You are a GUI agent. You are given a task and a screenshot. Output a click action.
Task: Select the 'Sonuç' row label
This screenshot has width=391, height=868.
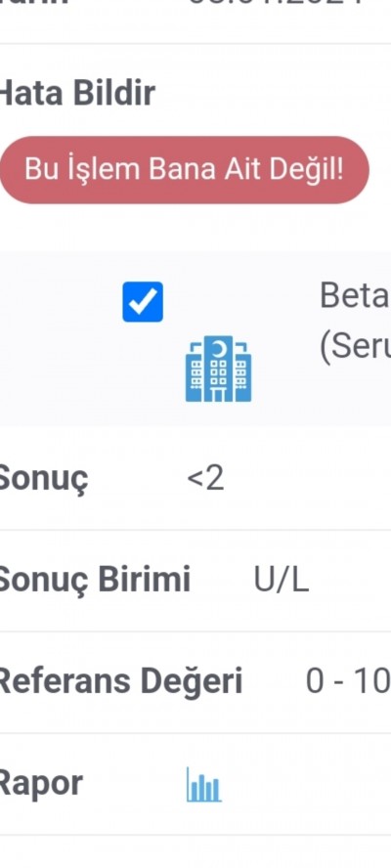[x=44, y=479]
